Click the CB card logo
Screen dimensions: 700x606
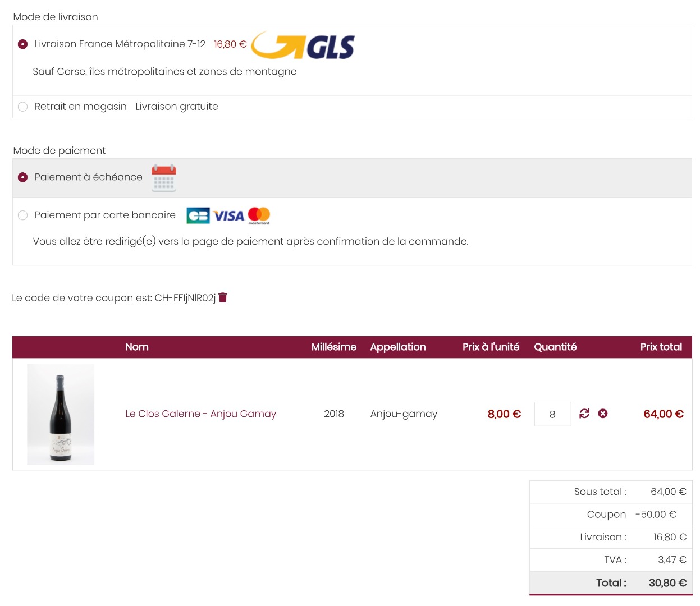pyautogui.click(x=198, y=215)
